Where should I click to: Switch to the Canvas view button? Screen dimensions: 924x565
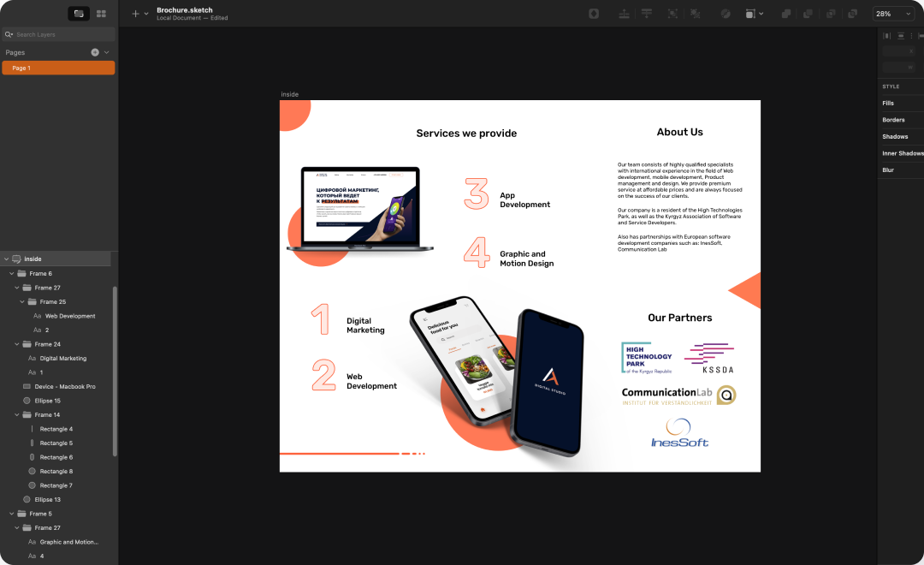(x=79, y=14)
